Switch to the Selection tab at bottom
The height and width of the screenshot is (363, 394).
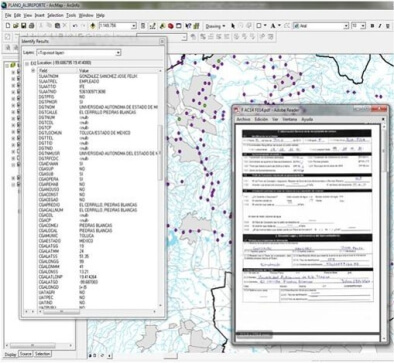click(x=42, y=354)
